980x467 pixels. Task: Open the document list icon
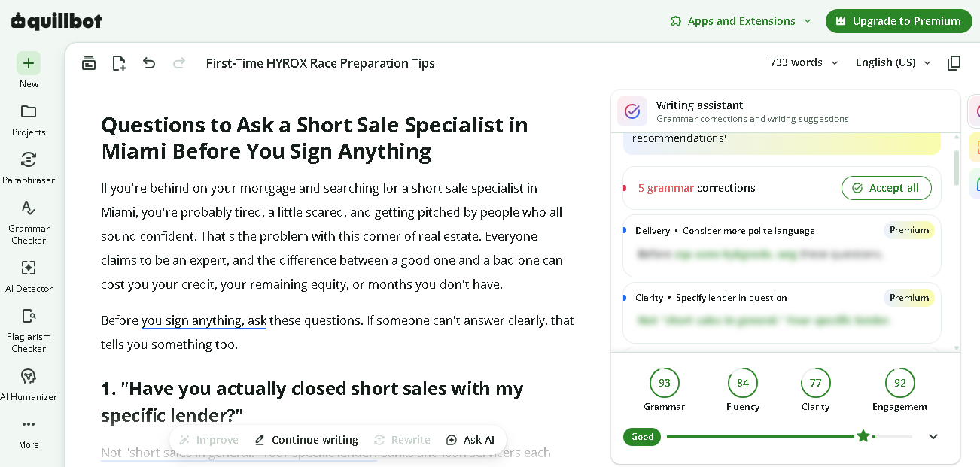coord(89,63)
